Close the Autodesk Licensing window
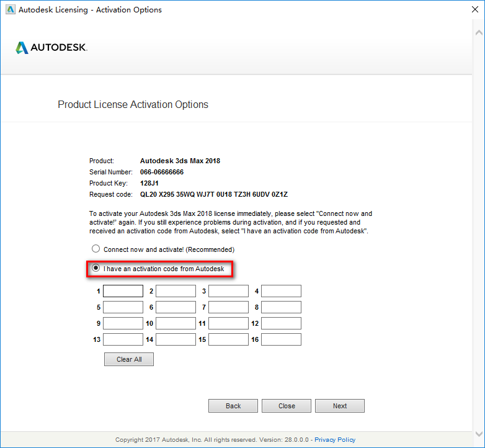The height and width of the screenshot is (448, 485). 470,10
